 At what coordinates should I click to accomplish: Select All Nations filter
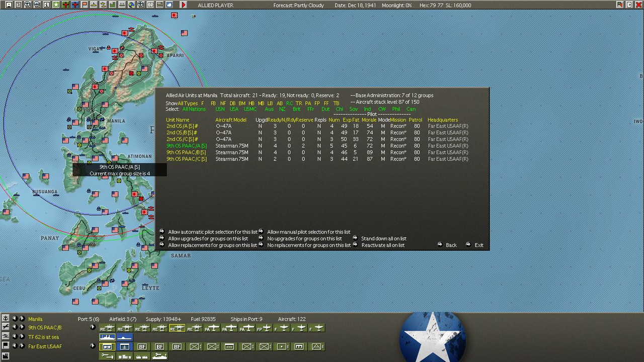[194, 109]
